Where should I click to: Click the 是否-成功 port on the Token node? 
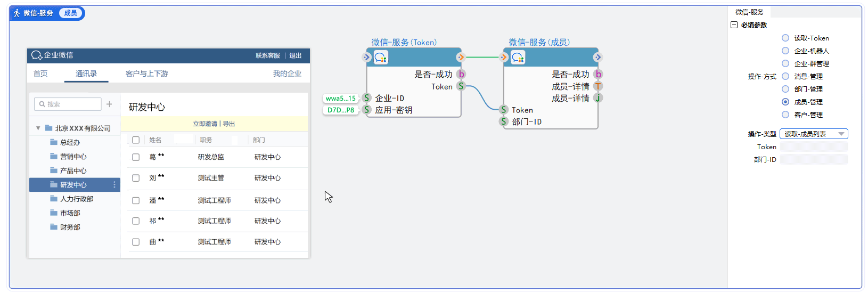(461, 75)
